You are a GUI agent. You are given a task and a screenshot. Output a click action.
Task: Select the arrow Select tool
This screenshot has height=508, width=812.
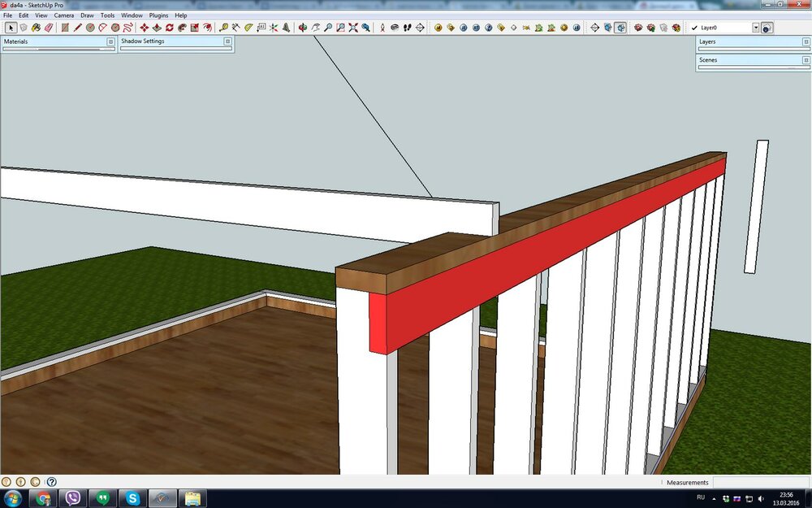click(x=10, y=28)
